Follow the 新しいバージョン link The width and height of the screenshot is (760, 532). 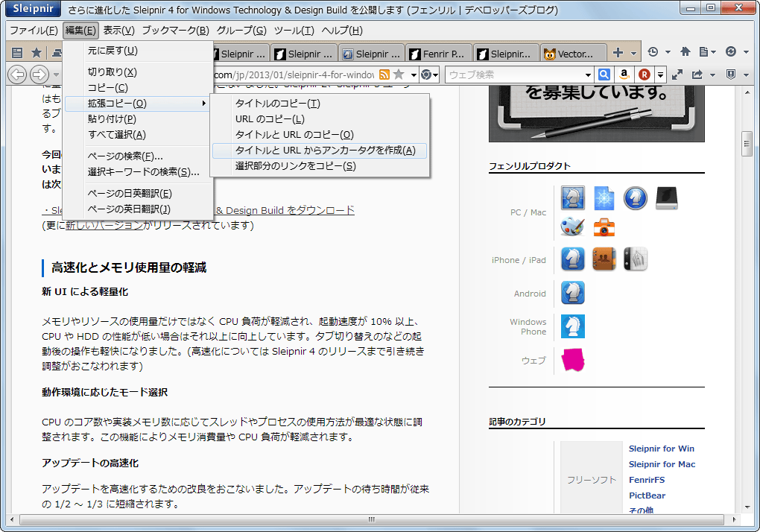point(104,225)
